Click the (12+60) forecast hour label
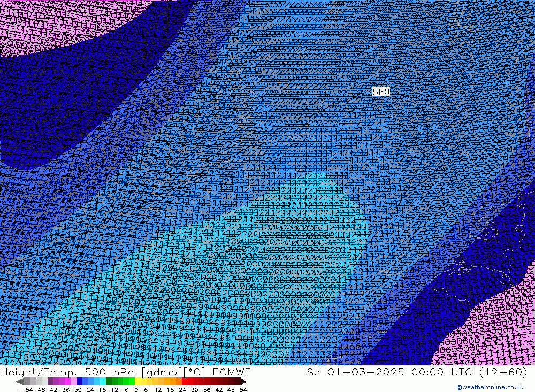The width and height of the screenshot is (535, 392). point(503,372)
